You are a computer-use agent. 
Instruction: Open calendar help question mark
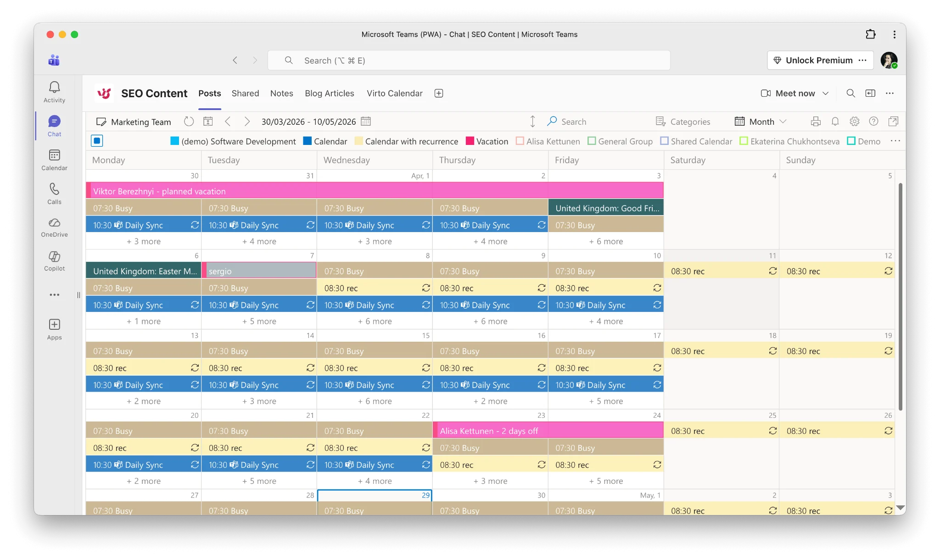[x=873, y=122]
